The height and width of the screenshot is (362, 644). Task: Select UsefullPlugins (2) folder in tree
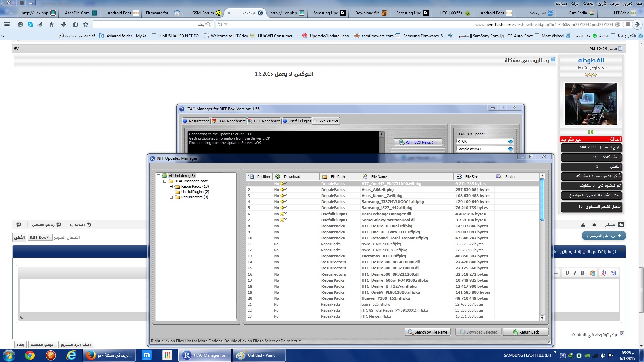tap(195, 192)
